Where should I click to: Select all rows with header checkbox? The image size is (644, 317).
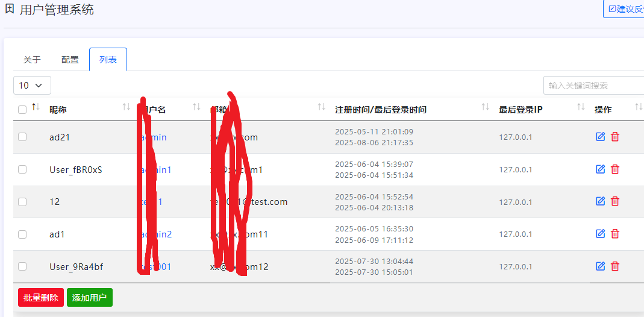tap(22, 110)
